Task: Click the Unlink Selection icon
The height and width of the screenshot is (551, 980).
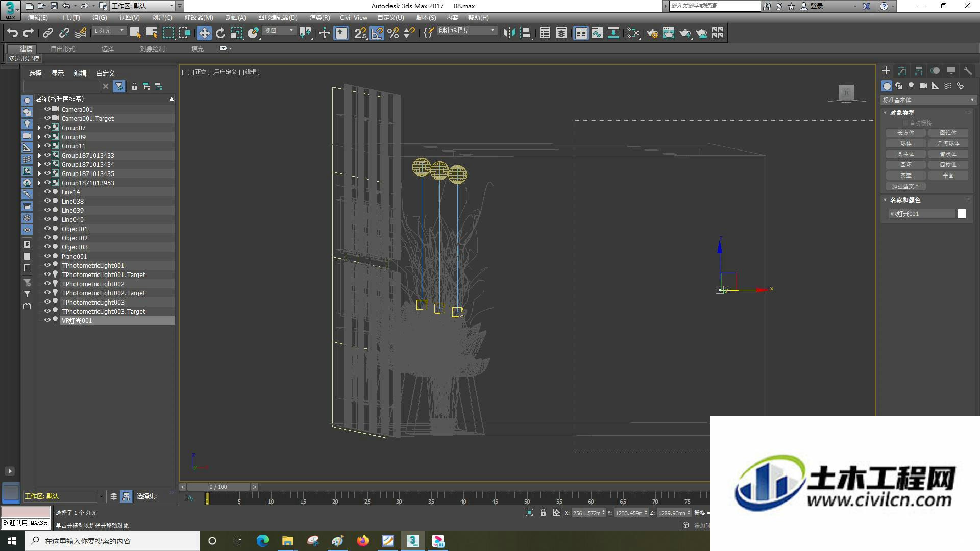Action: 64,33
